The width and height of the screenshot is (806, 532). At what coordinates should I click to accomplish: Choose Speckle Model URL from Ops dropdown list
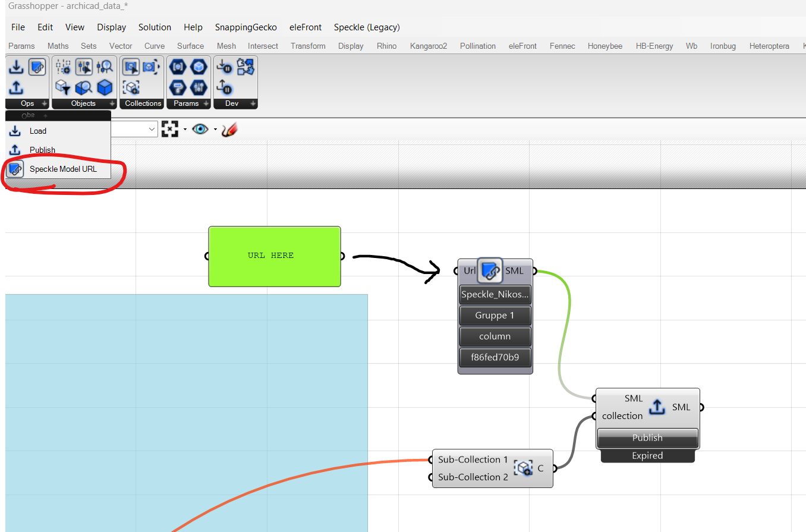[x=58, y=169]
